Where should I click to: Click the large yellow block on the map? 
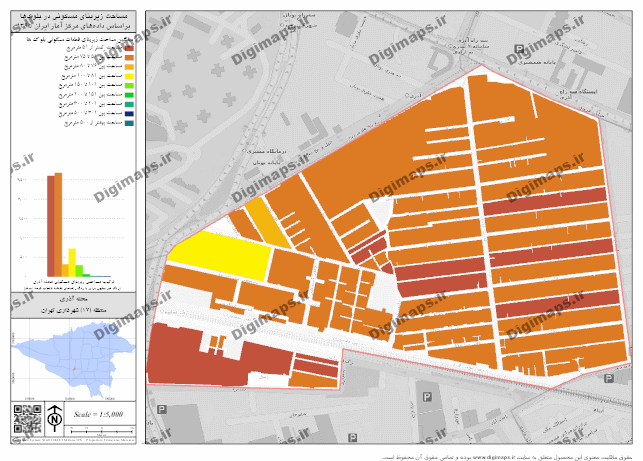tap(220, 255)
